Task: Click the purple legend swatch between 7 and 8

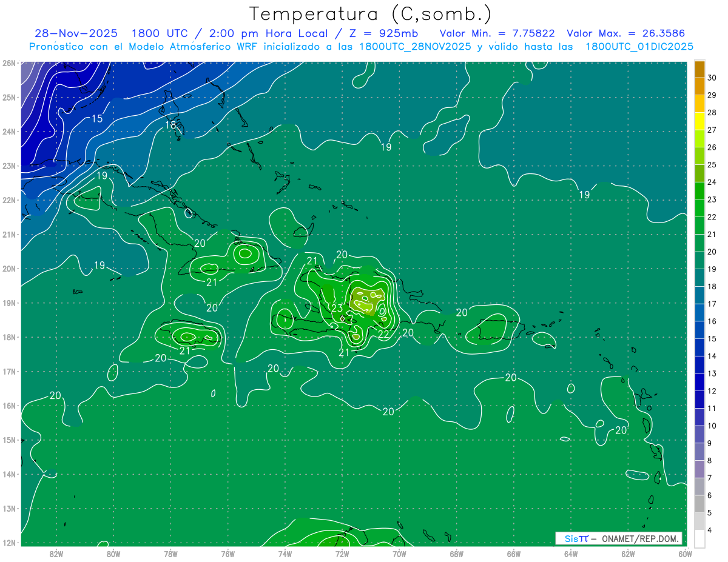Action: click(699, 469)
